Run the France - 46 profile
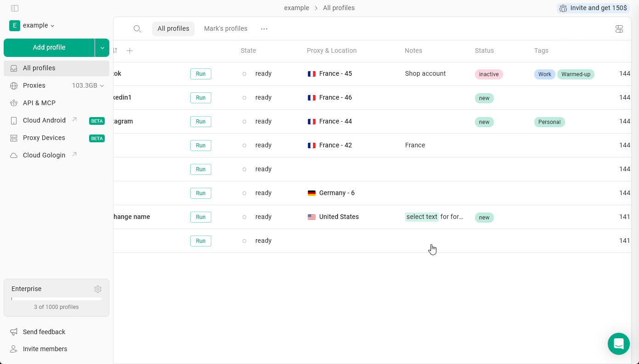The image size is (639, 364). coord(201,98)
